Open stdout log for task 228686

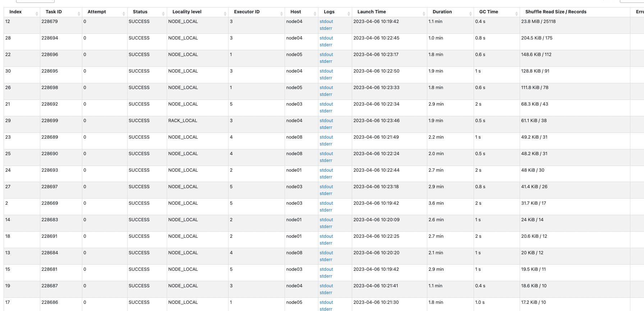tap(326, 302)
